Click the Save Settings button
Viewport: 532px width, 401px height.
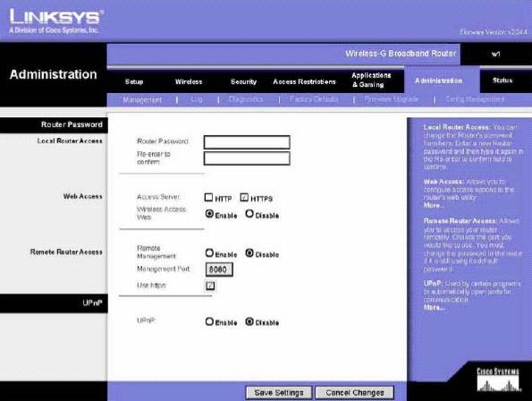click(279, 393)
